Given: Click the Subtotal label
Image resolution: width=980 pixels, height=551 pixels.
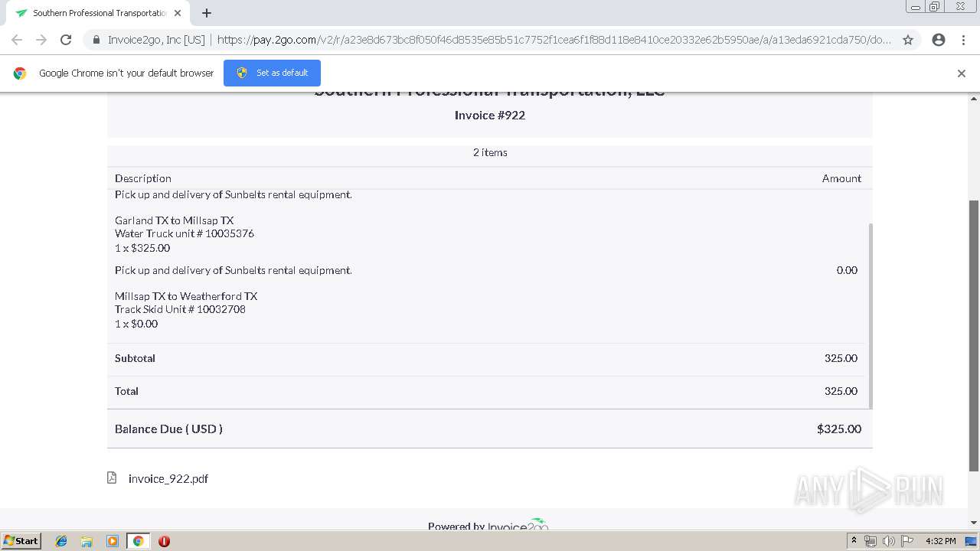Looking at the screenshot, I should point(135,358).
